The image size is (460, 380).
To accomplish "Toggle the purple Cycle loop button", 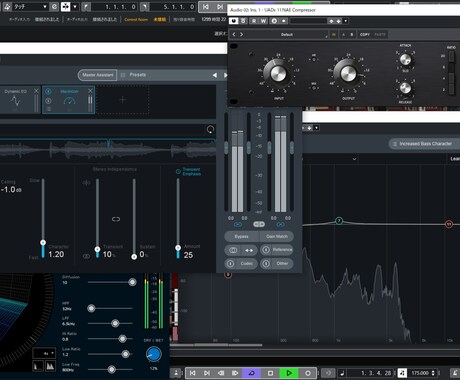I will (252, 373).
